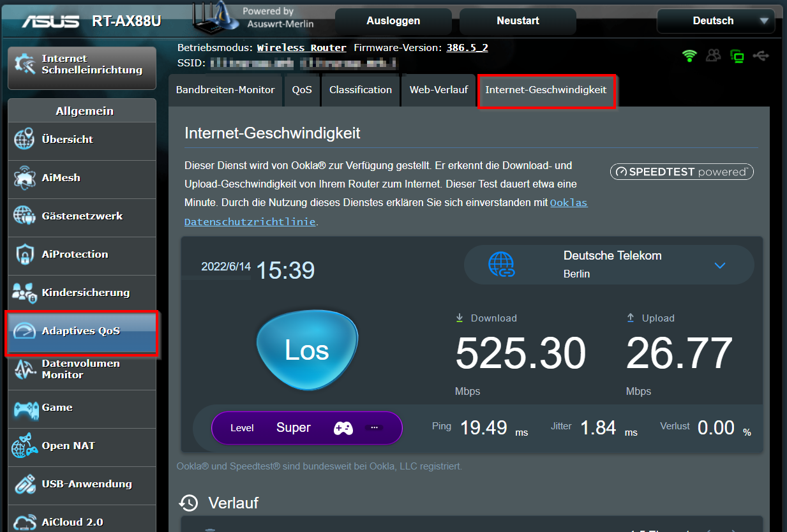Screen dimensions: 787x532
Task: Click the AiProtection shield icon
Action: point(24,255)
